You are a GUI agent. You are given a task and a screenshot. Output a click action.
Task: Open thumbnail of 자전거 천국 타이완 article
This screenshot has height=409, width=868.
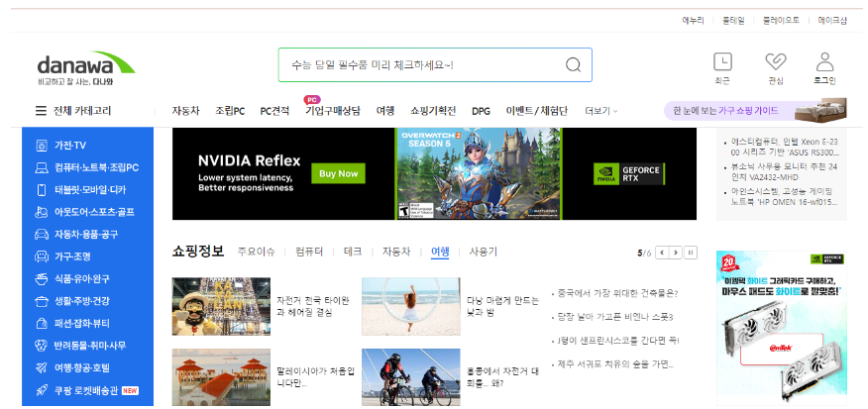coord(221,306)
